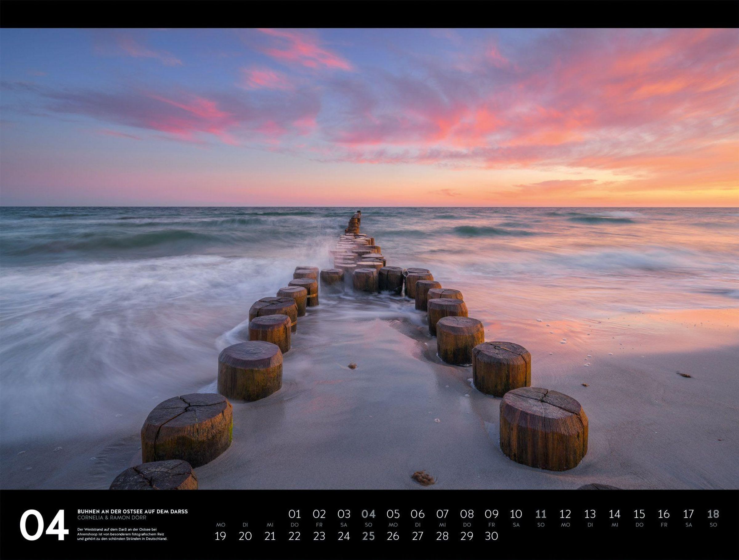Select date 19 in the bottom row
This screenshot has height=560, width=739.
coord(220,536)
